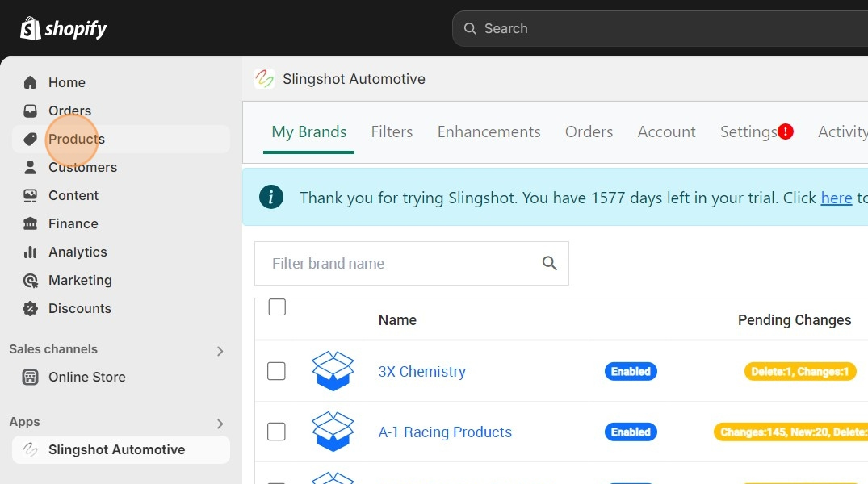
Task: Click the 3X Chemistry box icon
Action: 333,371
